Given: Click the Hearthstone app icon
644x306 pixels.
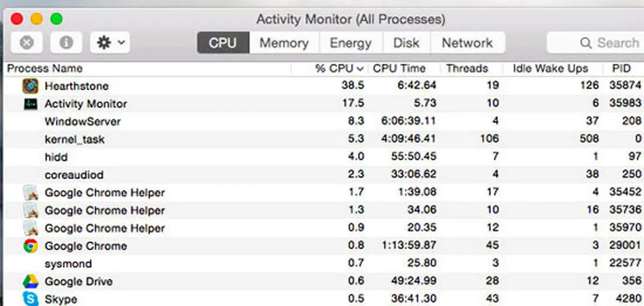Looking at the screenshot, I should 31,86.
